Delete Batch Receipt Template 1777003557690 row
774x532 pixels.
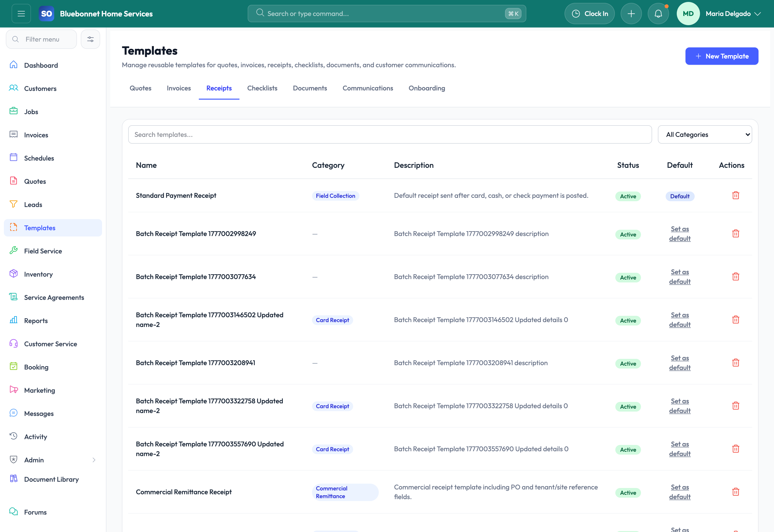(x=735, y=449)
